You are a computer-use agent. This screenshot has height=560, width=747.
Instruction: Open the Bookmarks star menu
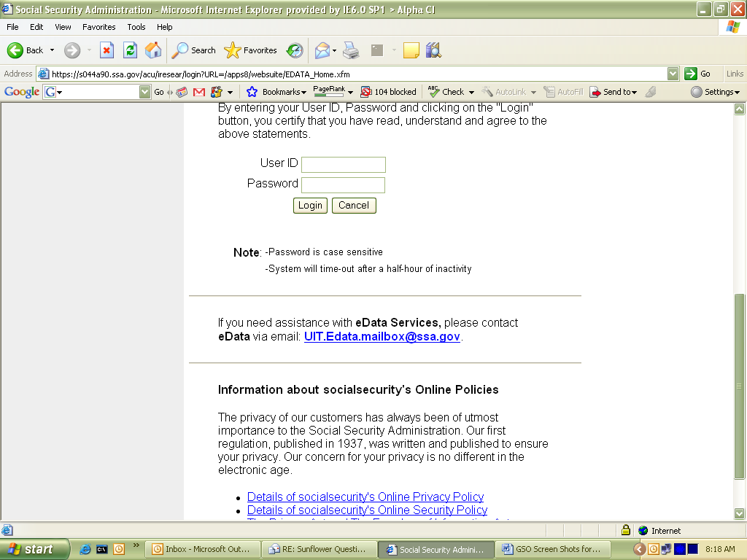pyautogui.click(x=276, y=92)
